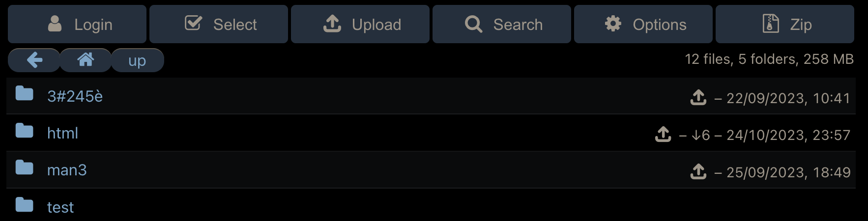Open the Search panel
This screenshot has width=868, height=221.
point(502,24)
